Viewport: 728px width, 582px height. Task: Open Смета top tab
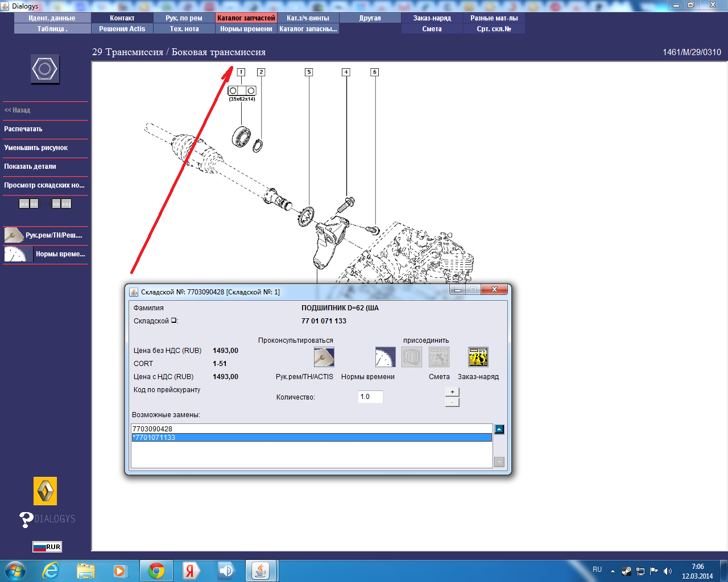coord(432,29)
